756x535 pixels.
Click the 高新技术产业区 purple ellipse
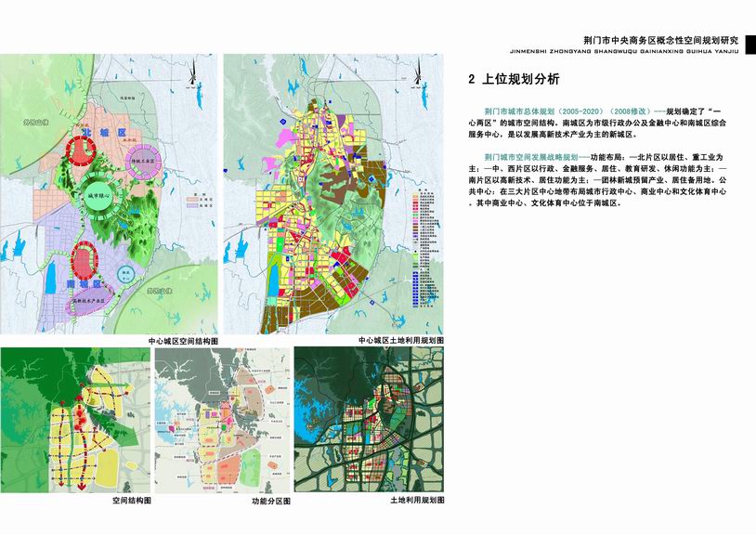(90, 300)
